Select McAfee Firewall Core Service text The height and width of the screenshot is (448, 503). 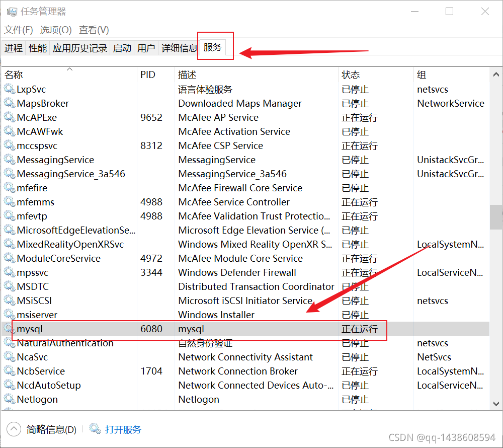[240, 188]
